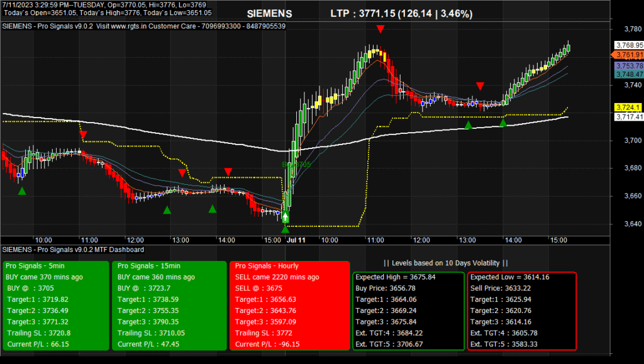Screen dimensions: 644x364
Task: Click the green buy arrow below the 3,660 level at chart start
Action: [22, 190]
